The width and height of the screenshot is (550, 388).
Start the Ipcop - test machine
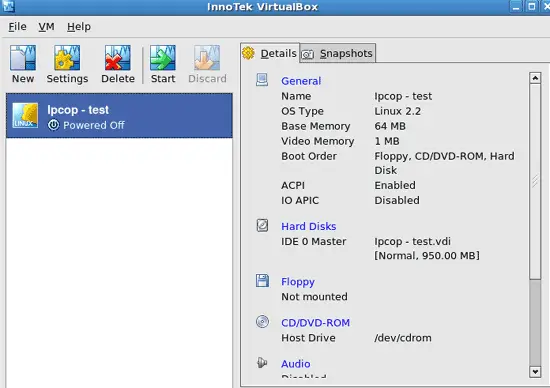tap(163, 58)
